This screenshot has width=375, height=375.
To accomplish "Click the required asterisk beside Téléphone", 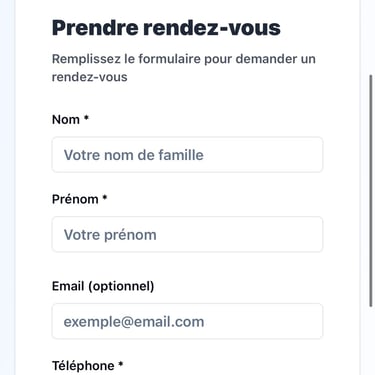I will pos(121,364).
